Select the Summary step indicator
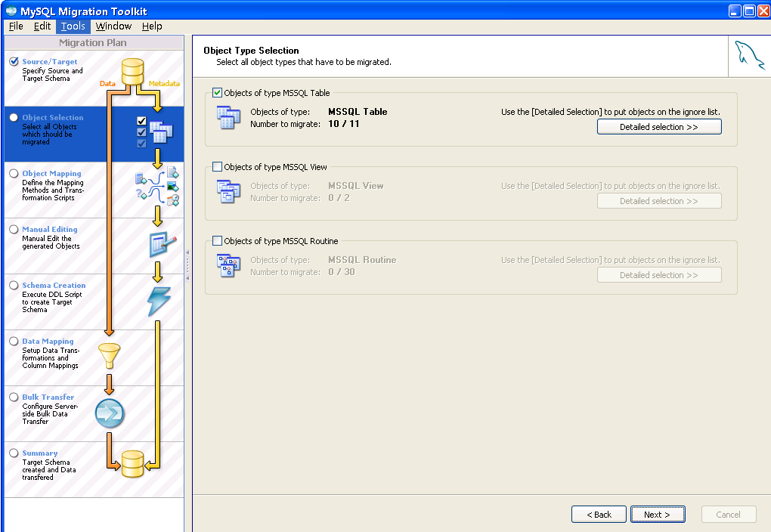 (x=14, y=453)
